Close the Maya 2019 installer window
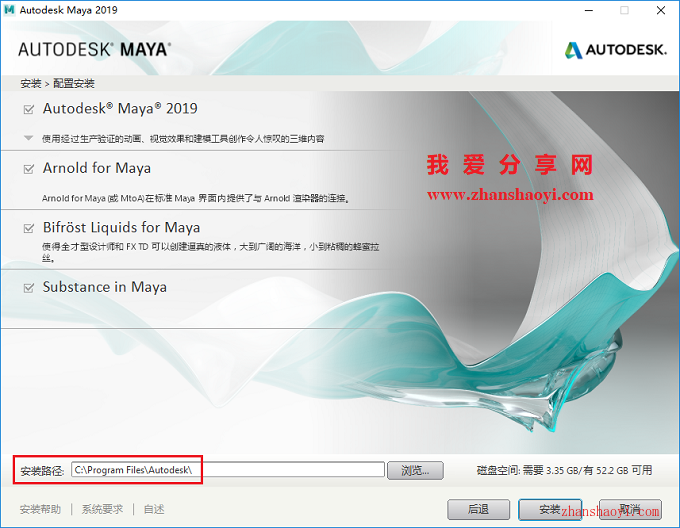 click(x=660, y=10)
